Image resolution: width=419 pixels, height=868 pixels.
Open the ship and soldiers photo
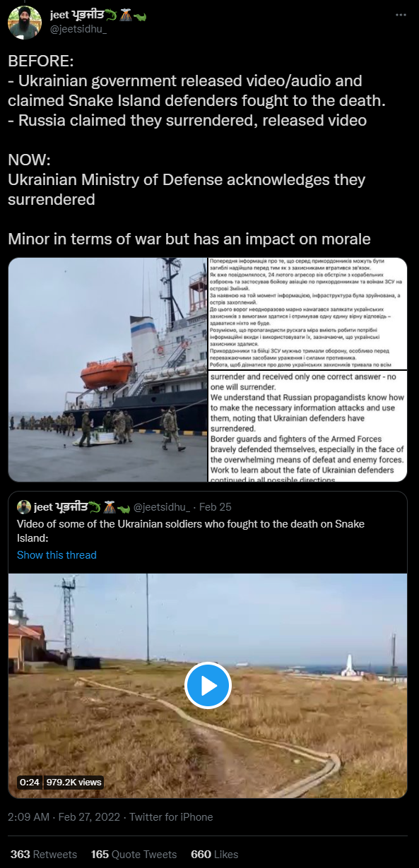click(107, 369)
